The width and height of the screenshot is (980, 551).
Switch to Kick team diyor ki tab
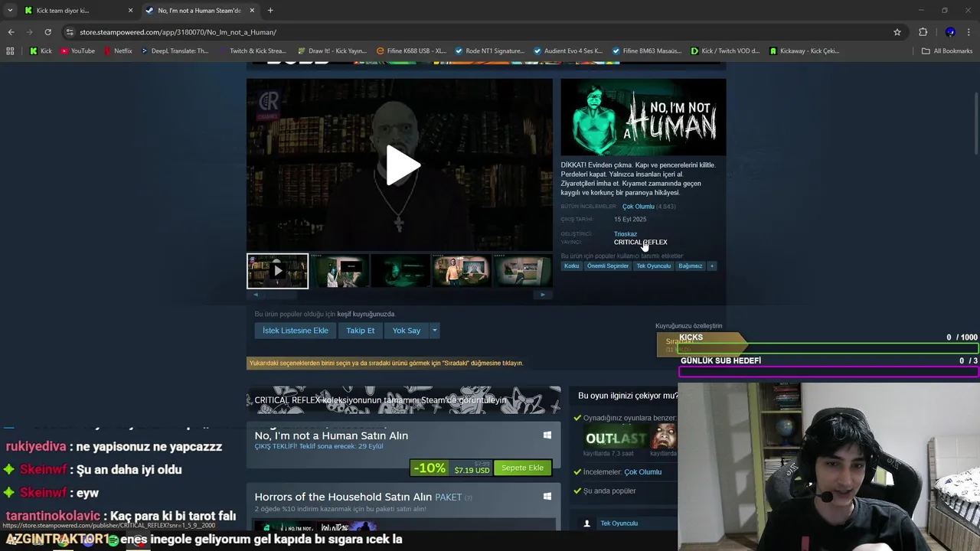[77, 11]
